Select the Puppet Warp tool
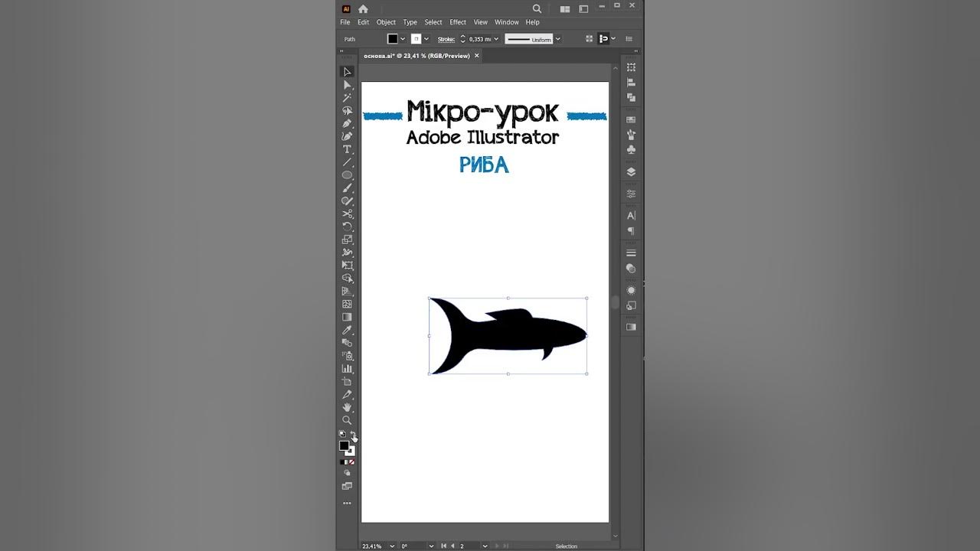 pyautogui.click(x=347, y=253)
